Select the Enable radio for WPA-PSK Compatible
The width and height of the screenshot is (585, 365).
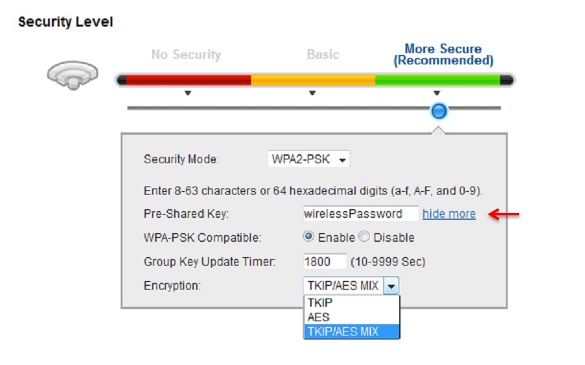pyautogui.click(x=308, y=236)
